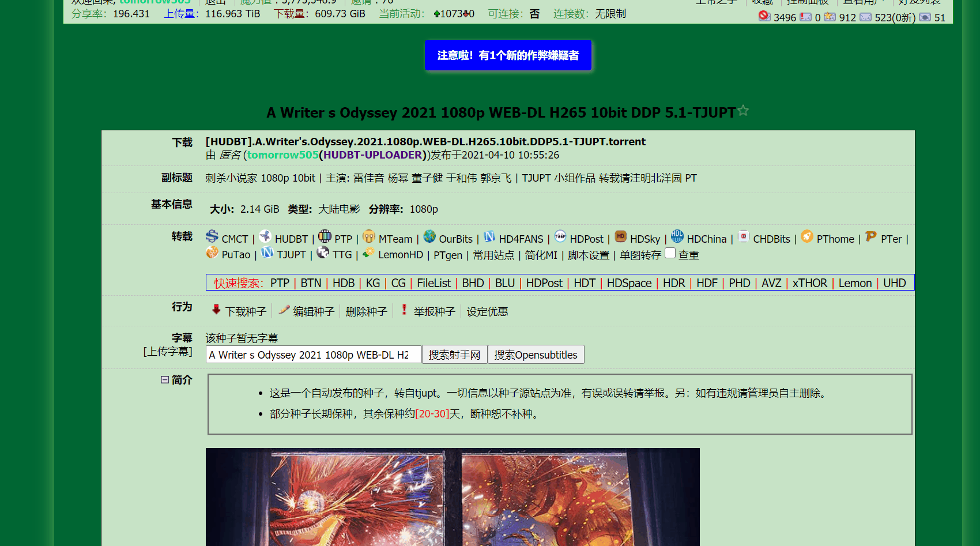Screen dimensions: 980x546
Task: Click the LemonHD site icon
Action: pos(368,252)
